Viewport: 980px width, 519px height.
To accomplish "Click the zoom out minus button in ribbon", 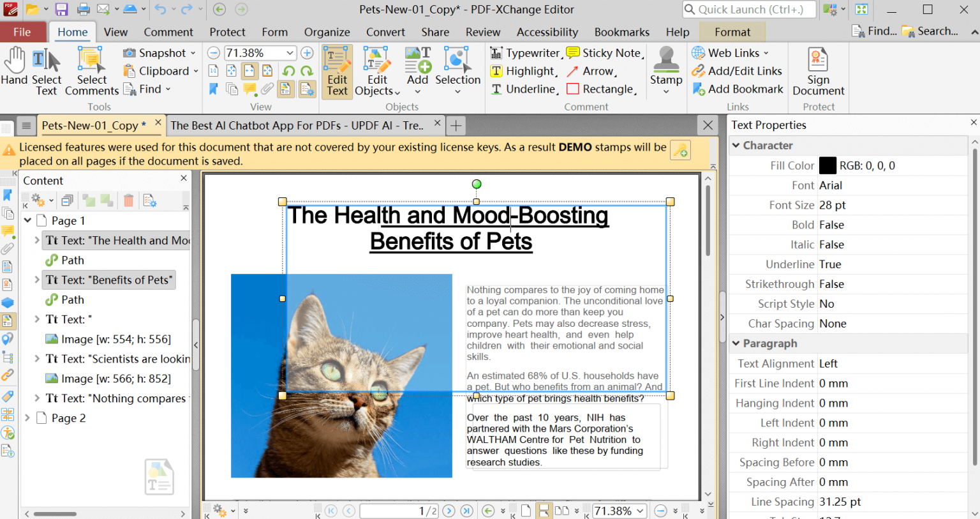I will coord(214,53).
